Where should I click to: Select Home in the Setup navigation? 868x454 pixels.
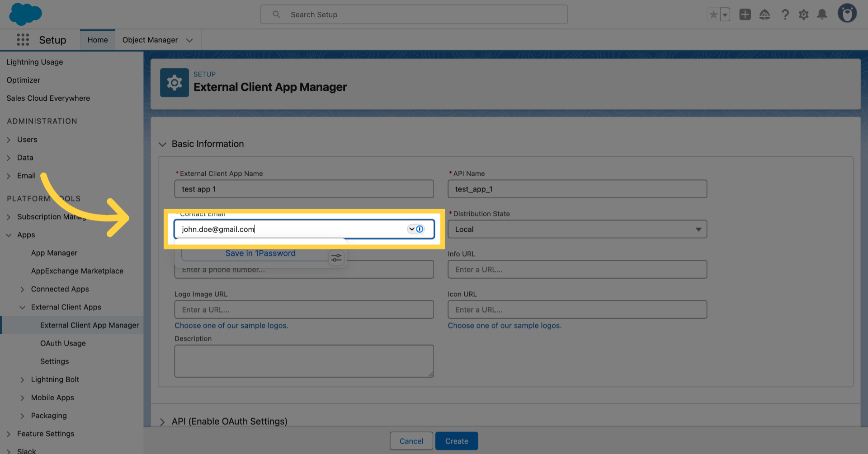click(97, 40)
